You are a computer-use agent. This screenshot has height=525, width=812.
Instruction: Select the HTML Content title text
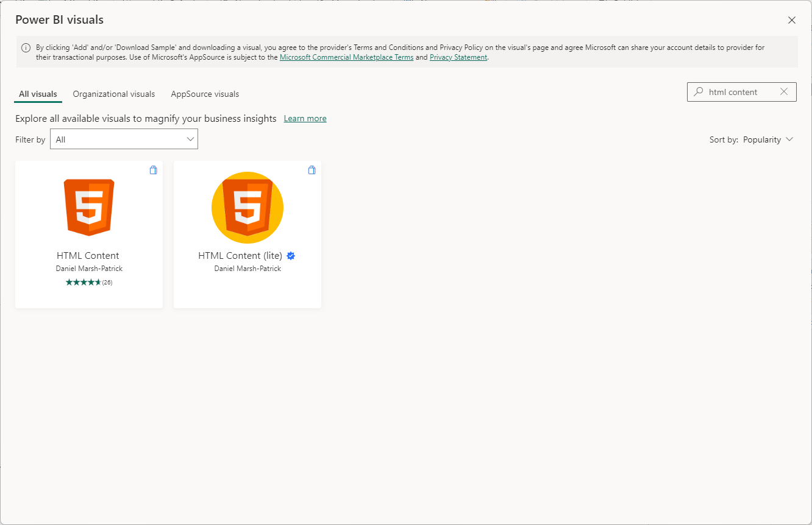(88, 256)
